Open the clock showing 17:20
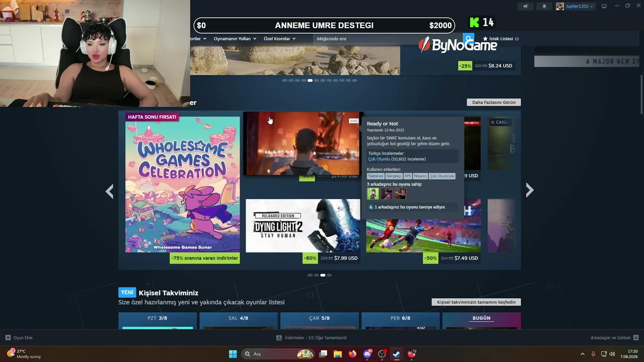The height and width of the screenshot is (362, 644). click(629, 354)
